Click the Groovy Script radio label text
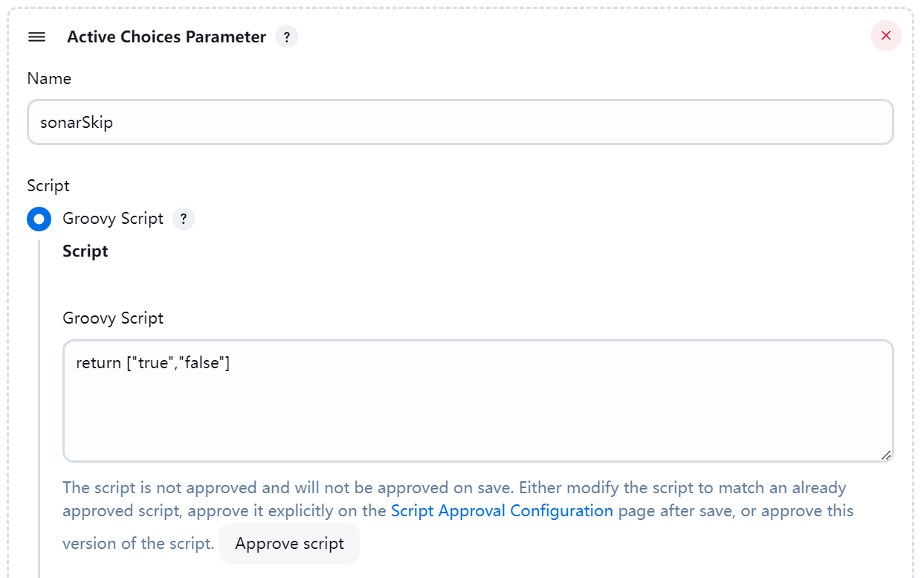 [x=113, y=219]
